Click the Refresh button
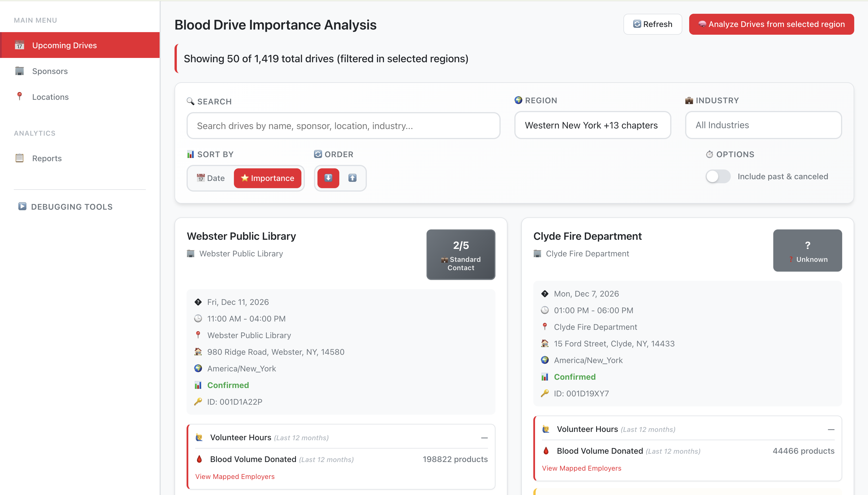The width and height of the screenshot is (868, 495). pyautogui.click(x=652, y=24)
